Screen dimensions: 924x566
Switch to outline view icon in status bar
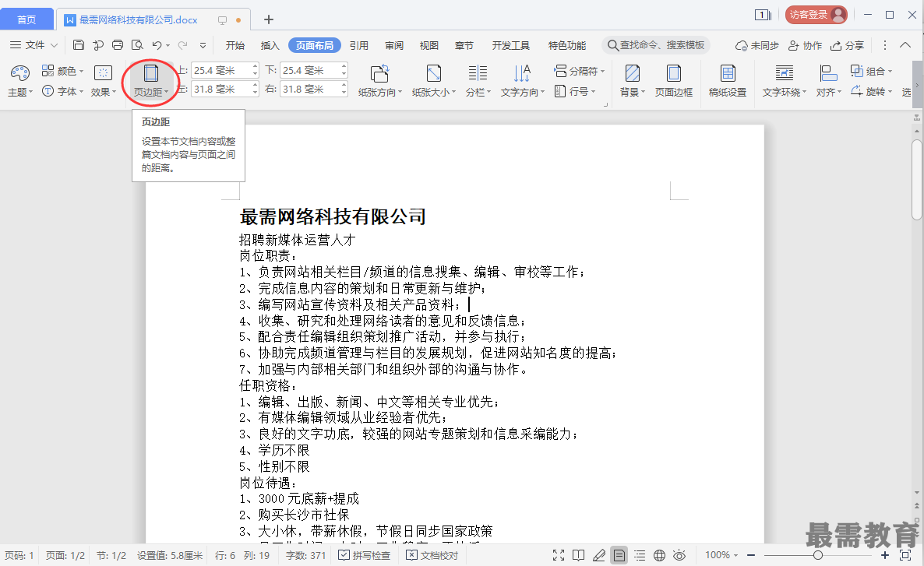coord(640,555)
